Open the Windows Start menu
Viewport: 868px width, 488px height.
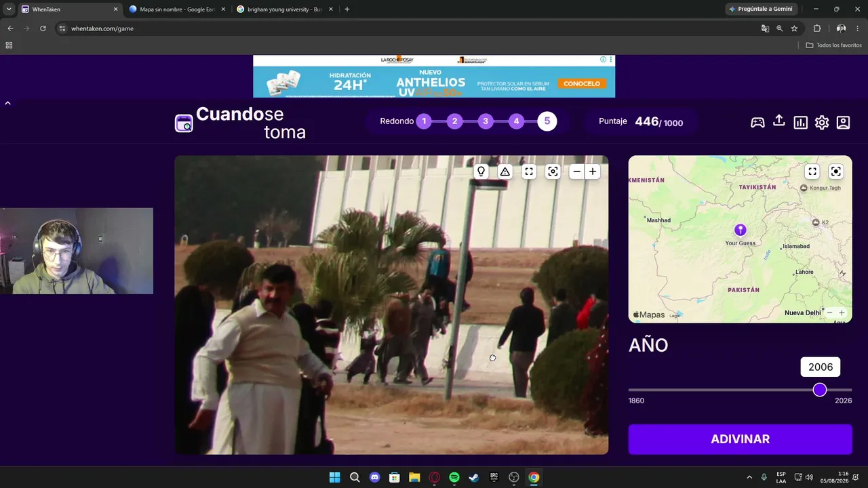point(334,477)
